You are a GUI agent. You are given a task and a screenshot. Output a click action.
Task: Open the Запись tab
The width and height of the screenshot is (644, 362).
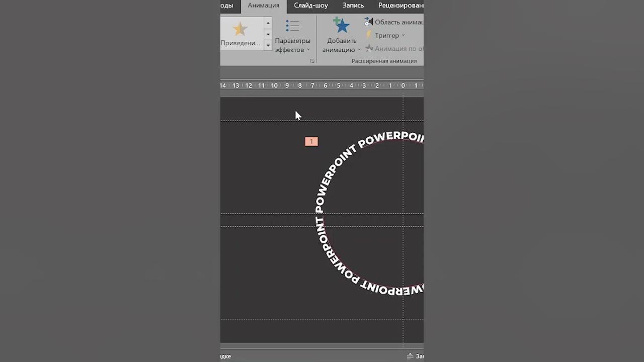coord(353,6)
